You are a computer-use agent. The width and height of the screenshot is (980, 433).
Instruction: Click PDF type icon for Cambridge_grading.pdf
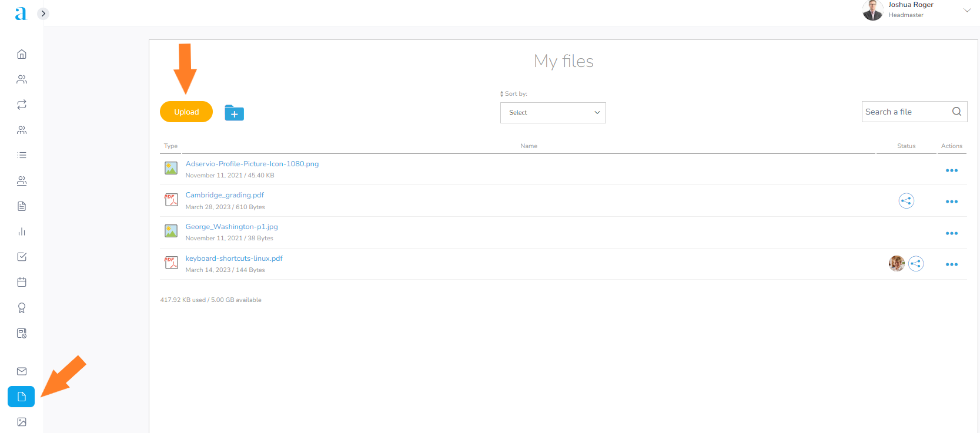point(171,200)
